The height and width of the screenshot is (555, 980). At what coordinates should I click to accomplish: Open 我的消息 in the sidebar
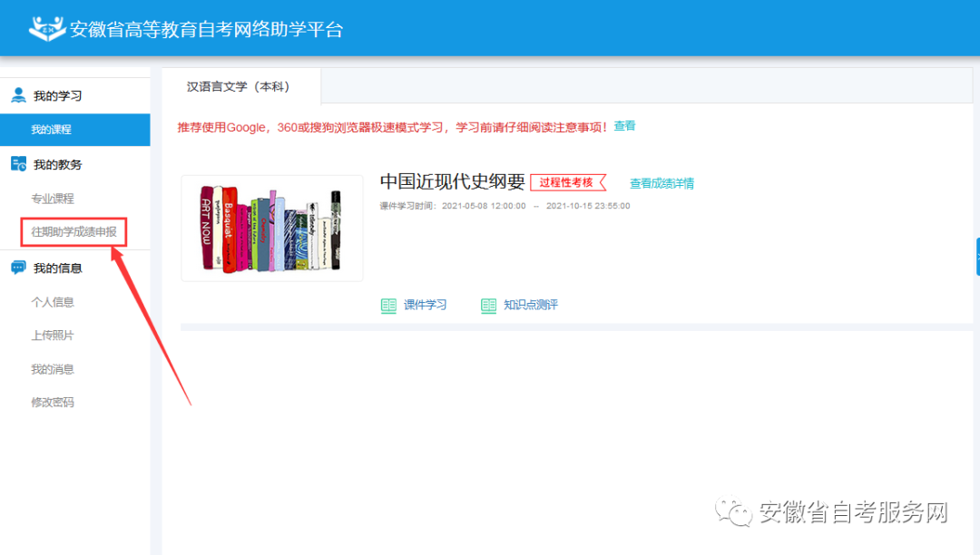(x=53, y=369)
